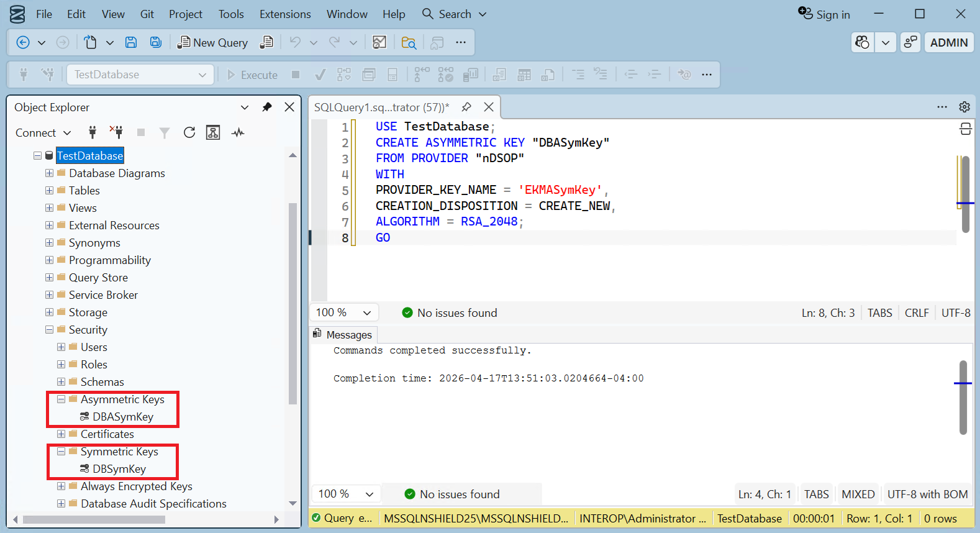Open the main toolbar overflow options
Screen dimensions: 980x533
coord(461,42)
